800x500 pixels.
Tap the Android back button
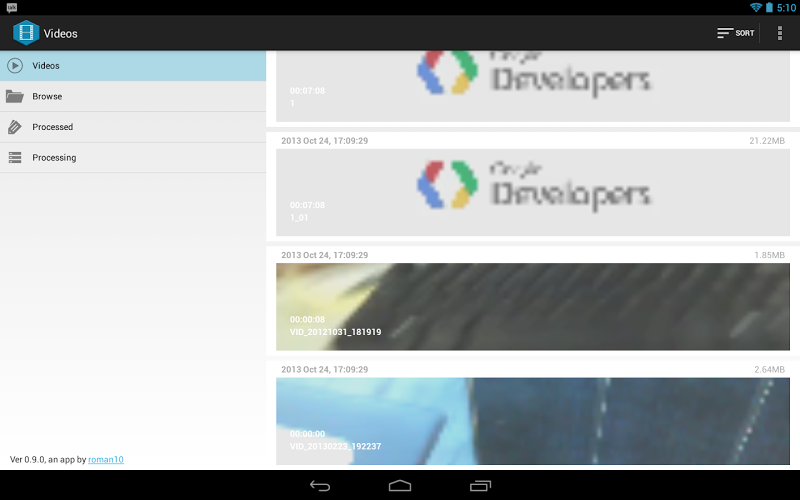(320, 486)
